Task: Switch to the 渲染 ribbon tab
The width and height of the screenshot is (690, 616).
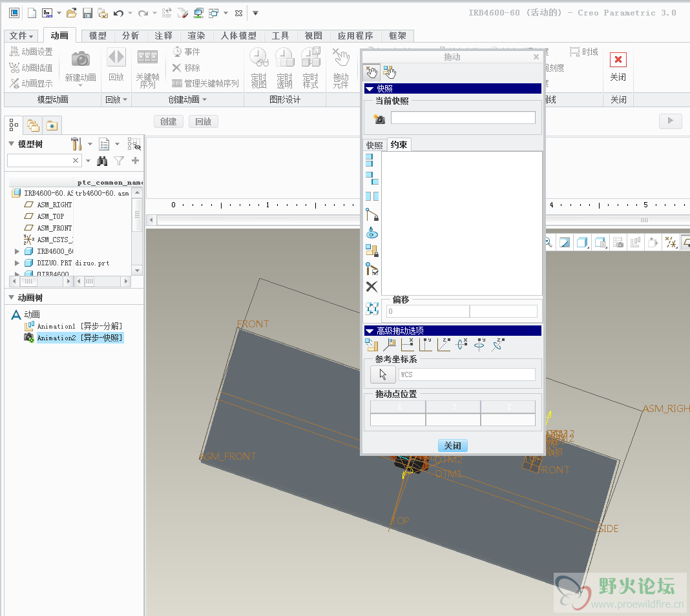Action: (x=196, y=36)
